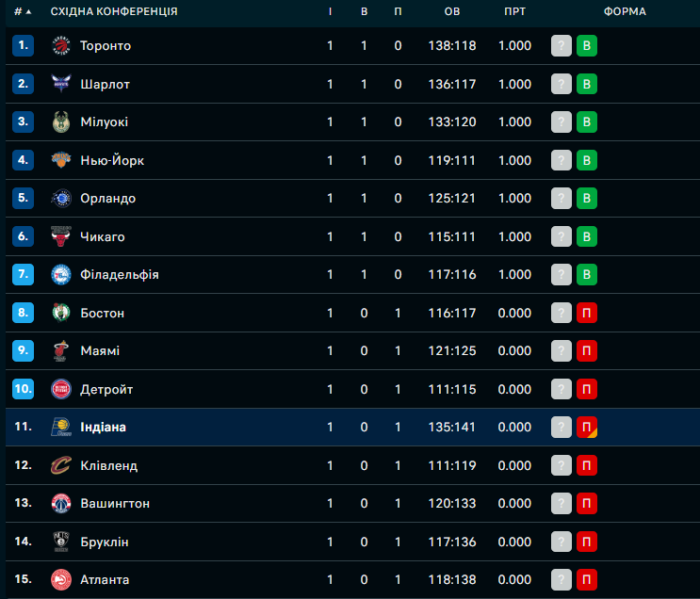Click the Milwaukee Bucks logo icon
This screenshot has height=599, width=700.
click(x=61, y=121)
